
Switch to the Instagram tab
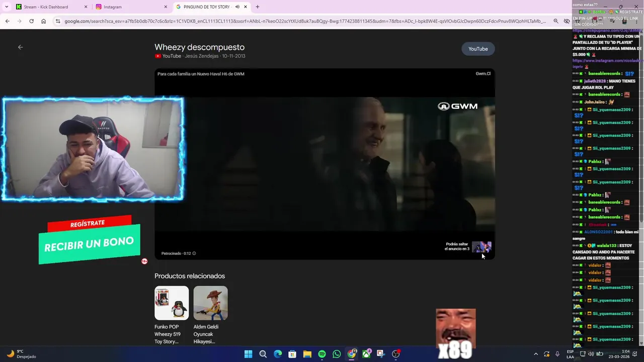coord(132,7)
